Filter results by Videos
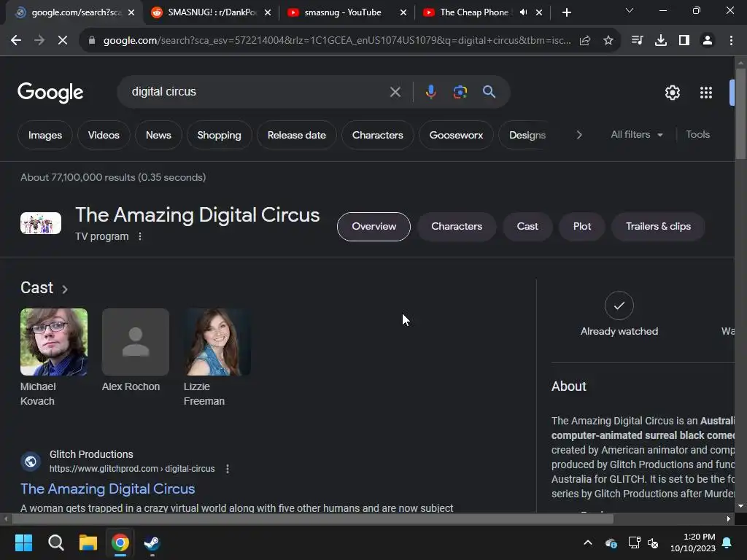Image resolution: width=747 pixels, height=560 pixels. 104,135
